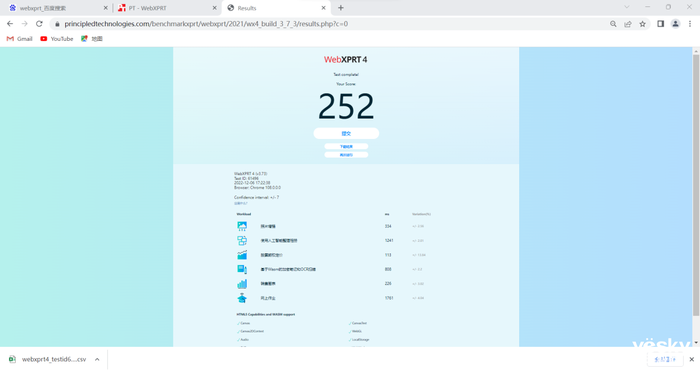The image size is (700, 372).
Task: Click the result value 113
Action: [x=388, y=255]
